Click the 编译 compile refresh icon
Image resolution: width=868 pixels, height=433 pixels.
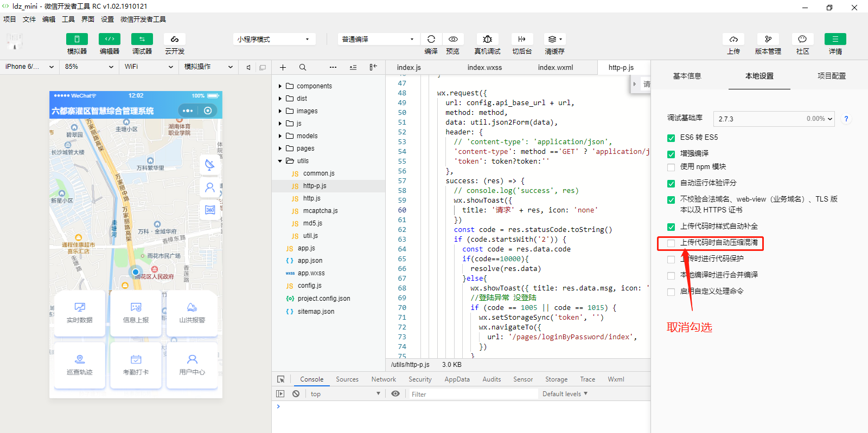pyautogui.click(x=431, y=39)
